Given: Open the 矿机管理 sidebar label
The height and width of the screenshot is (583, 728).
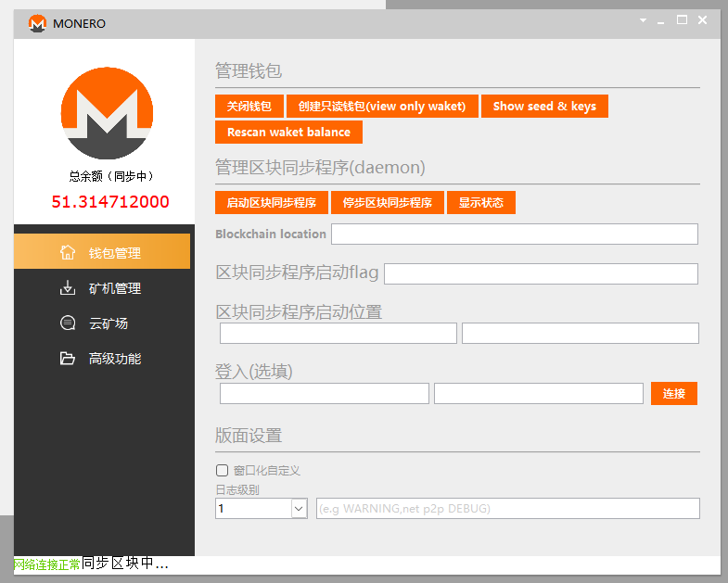Looking at the screenshot, I should pos(115,288).
